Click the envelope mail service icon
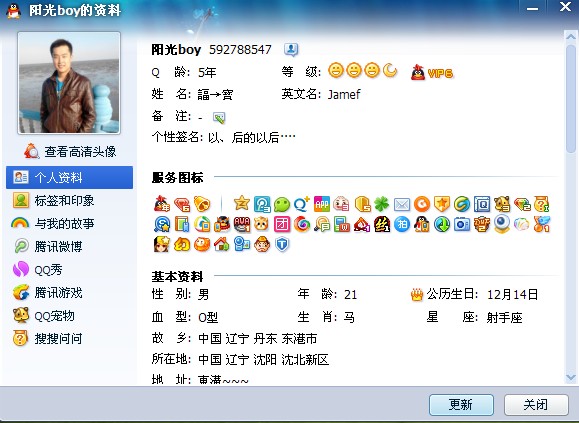Screen dimensions: 579x423 coord(402,204)
